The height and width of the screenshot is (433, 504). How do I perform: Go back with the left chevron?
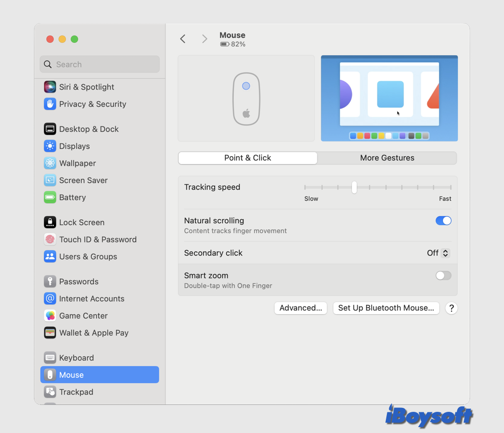click(183, 39)
